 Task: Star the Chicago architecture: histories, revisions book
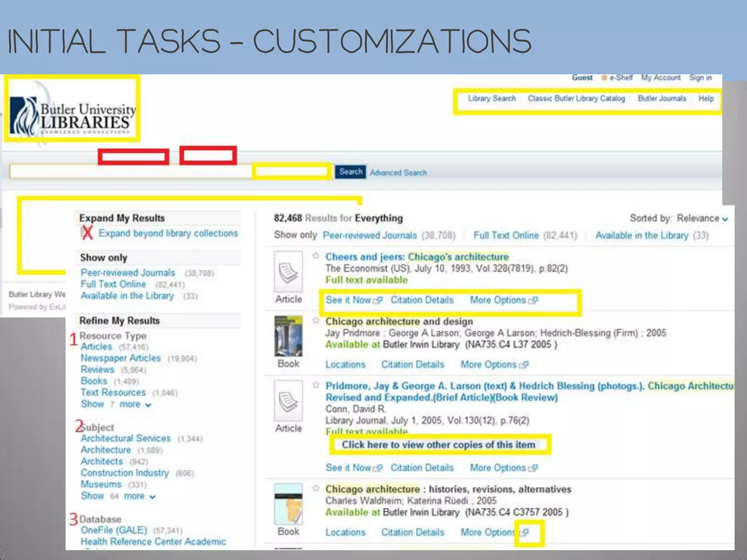coord(316,488)
